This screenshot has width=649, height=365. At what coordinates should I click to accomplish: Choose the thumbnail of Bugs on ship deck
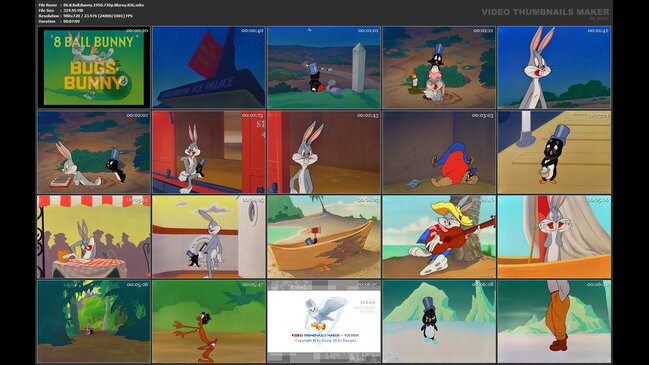pyautogui.click(x=209, y=237)
